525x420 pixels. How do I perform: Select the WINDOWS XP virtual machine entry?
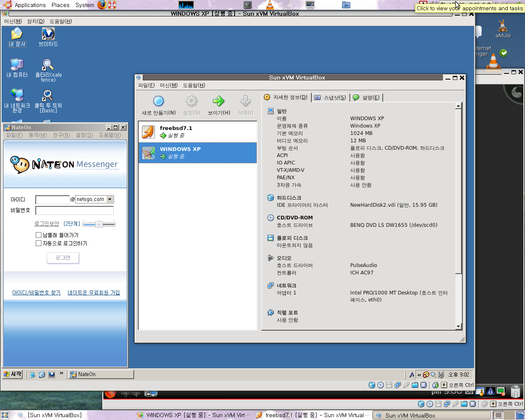(198, 153)
